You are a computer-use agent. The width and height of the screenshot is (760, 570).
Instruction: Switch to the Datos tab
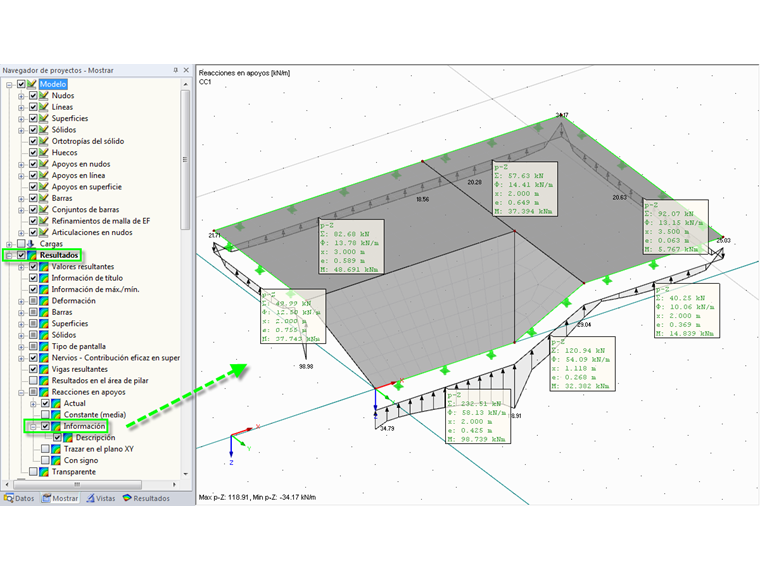coord(19,498)
